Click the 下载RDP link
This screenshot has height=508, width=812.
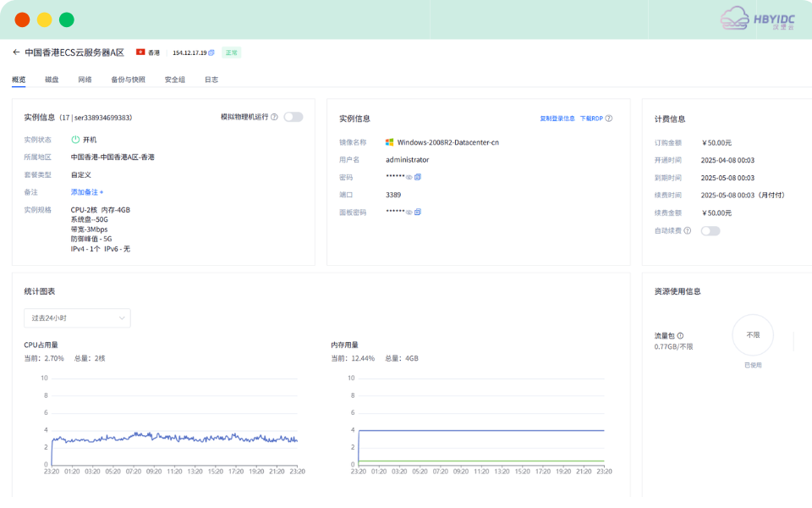point(590,119)
